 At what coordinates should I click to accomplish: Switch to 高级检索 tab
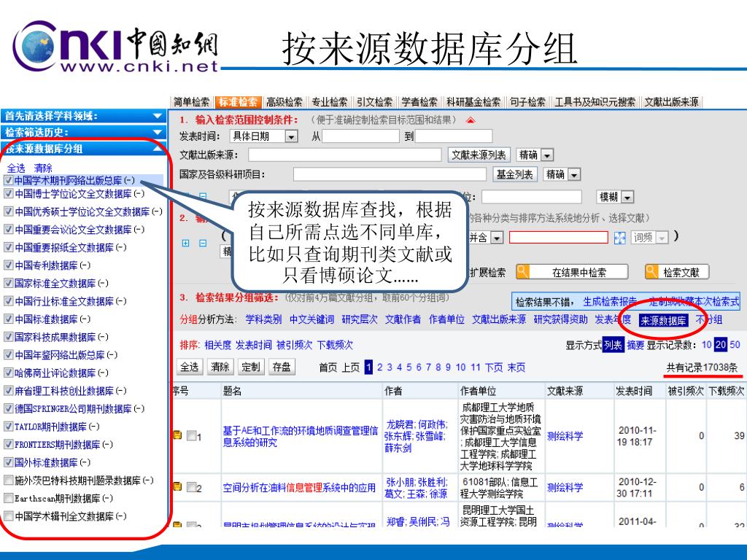coord(284,102)
